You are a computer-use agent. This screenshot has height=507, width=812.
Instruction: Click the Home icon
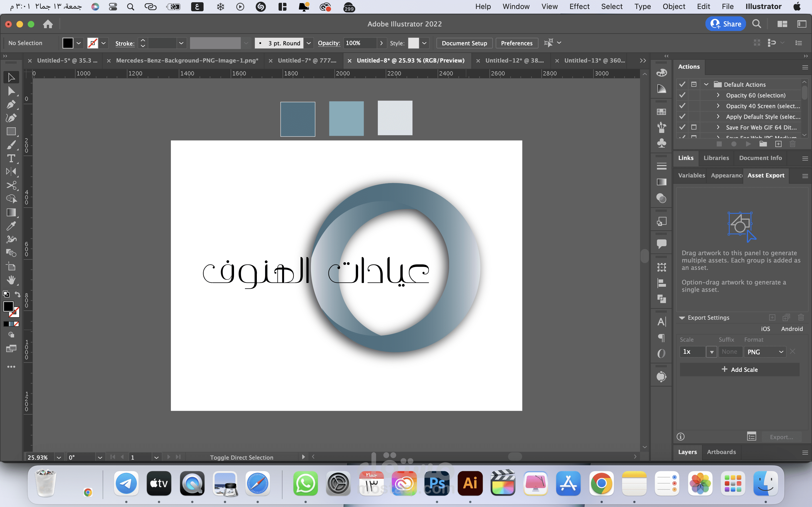tap(48, 24)
